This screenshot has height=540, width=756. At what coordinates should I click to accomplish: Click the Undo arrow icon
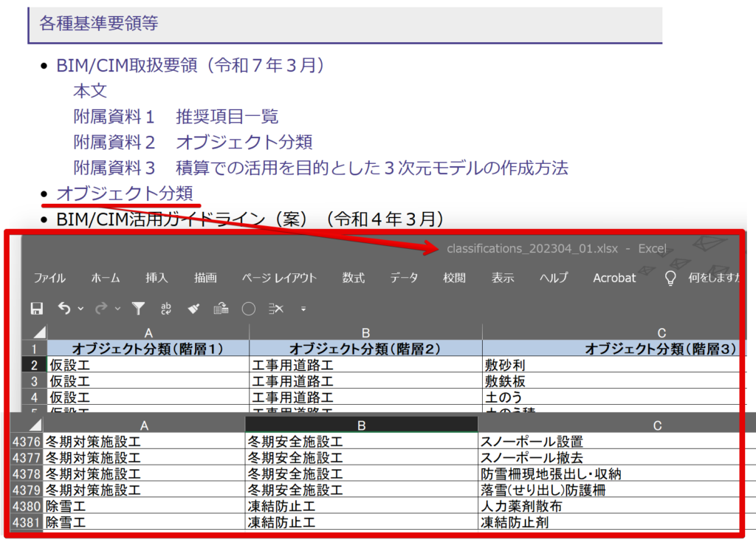65,309
